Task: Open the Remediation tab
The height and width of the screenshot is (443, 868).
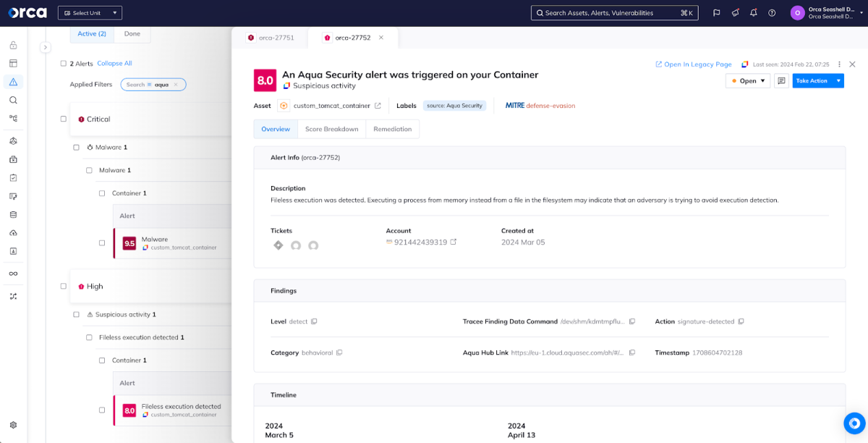Action: (393, 129)
